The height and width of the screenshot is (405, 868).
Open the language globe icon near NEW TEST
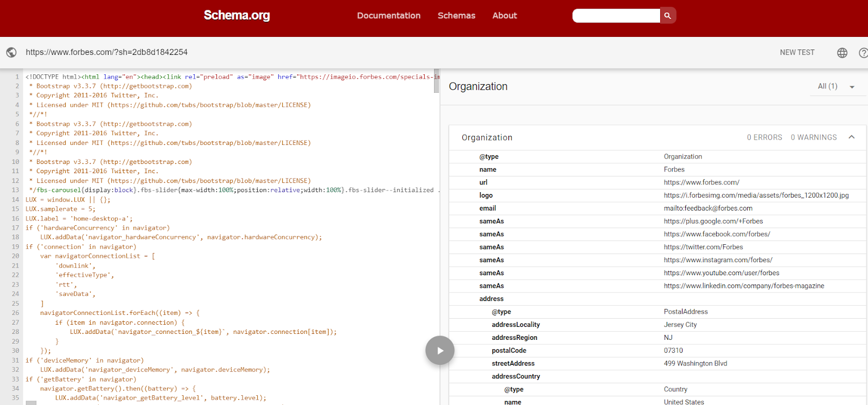pos(842,53)
